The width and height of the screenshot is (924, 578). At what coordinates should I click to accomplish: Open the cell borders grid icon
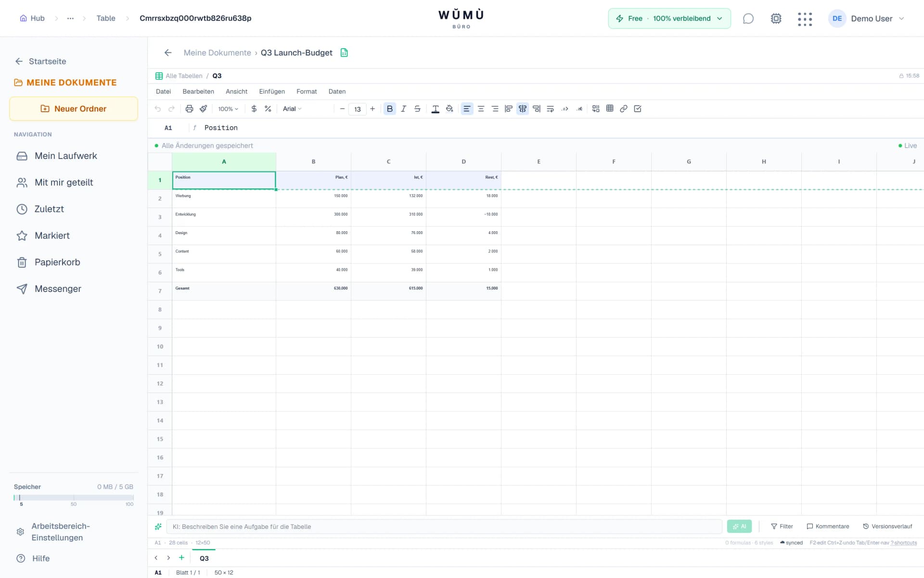coord(610,109)
